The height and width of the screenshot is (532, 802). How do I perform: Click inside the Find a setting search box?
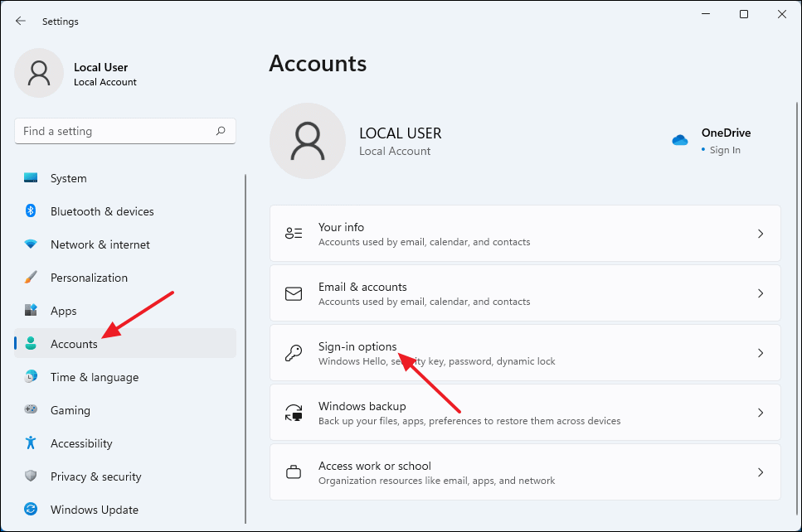tap(124, 131)
